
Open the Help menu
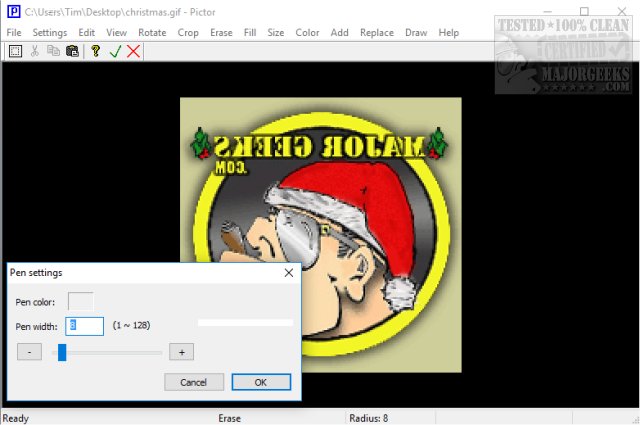[449, 33]
